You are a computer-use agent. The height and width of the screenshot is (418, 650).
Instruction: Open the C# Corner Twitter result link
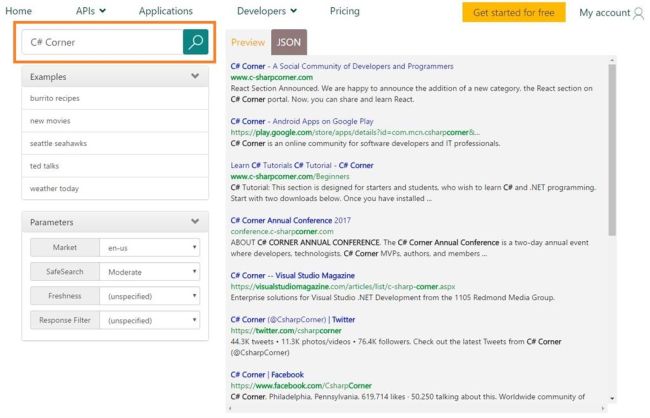tap(292, 319)
